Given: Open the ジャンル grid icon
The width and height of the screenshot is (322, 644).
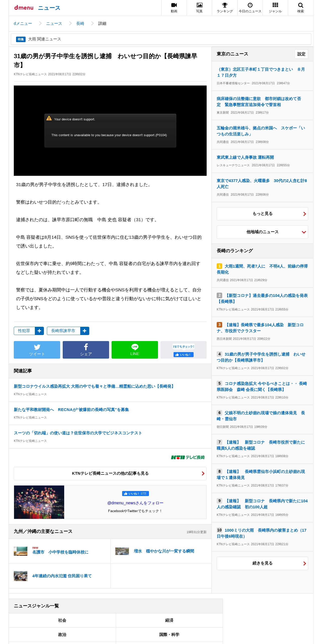Looking at the screenshot, I should point(275,8).
